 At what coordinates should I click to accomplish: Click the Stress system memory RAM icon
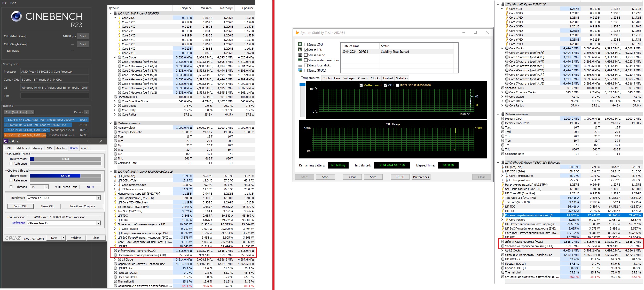[300, 60]
